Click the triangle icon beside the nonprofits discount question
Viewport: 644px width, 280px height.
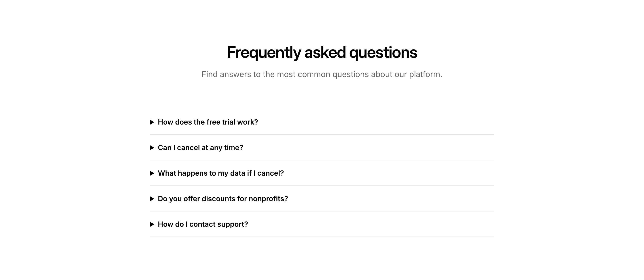pyautogui.click(x=152, y=199)
